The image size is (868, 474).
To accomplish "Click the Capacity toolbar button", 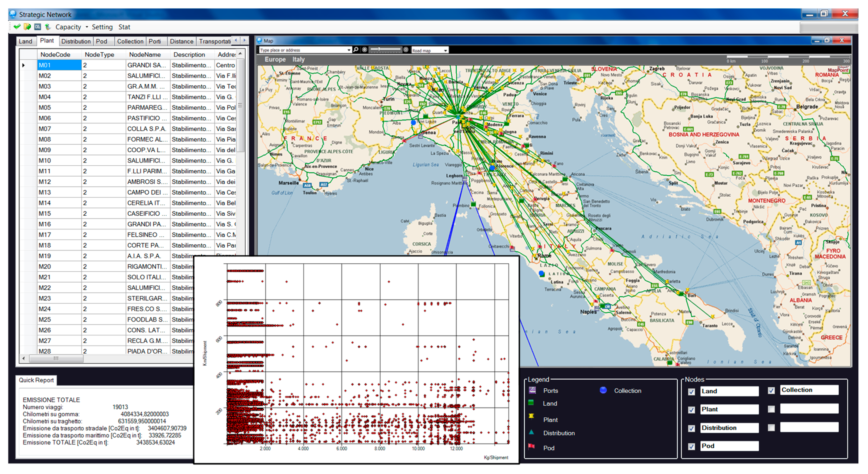I will tap(68, 27).
